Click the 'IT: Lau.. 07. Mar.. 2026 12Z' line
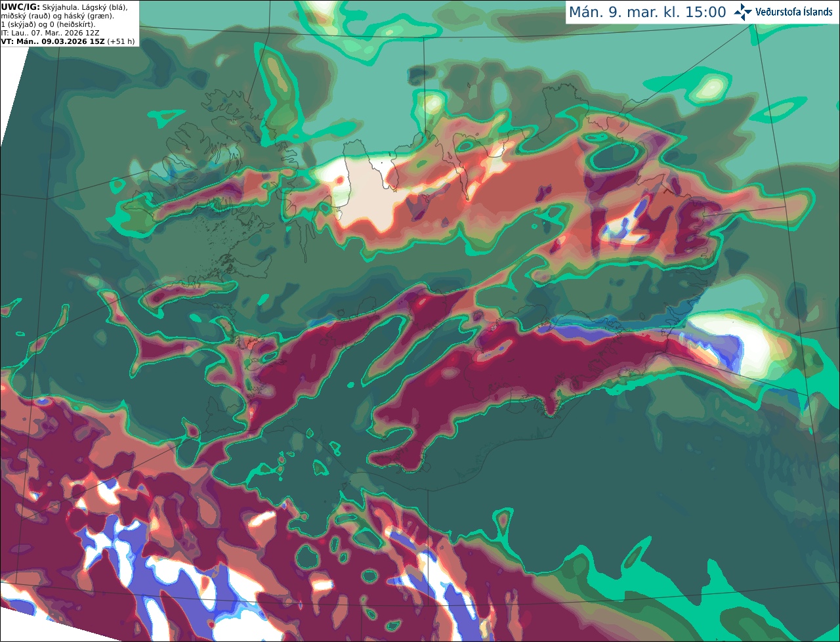 (50, 33)
